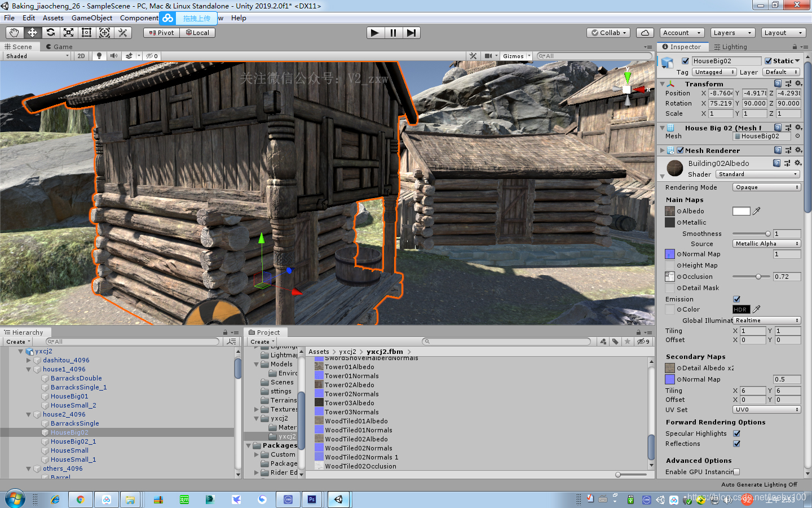Expand the Mesh Renderer component
Image resolution: width=812 pixels, height=508 pixels.
tap(663, 150)
